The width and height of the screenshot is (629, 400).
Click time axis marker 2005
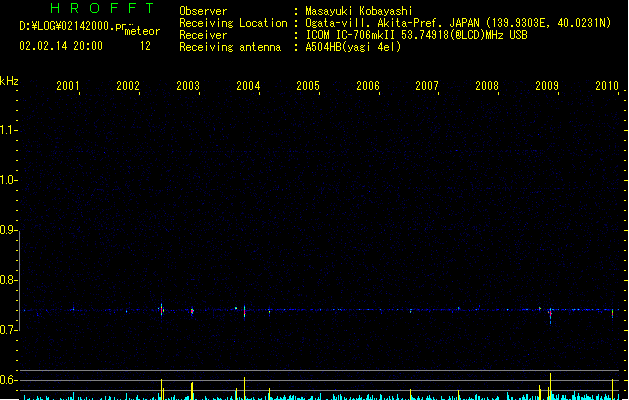308,85
